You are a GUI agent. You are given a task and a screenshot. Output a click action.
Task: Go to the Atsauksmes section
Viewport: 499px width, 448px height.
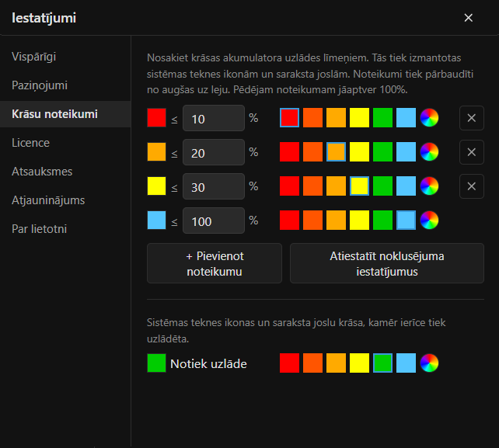65,172
